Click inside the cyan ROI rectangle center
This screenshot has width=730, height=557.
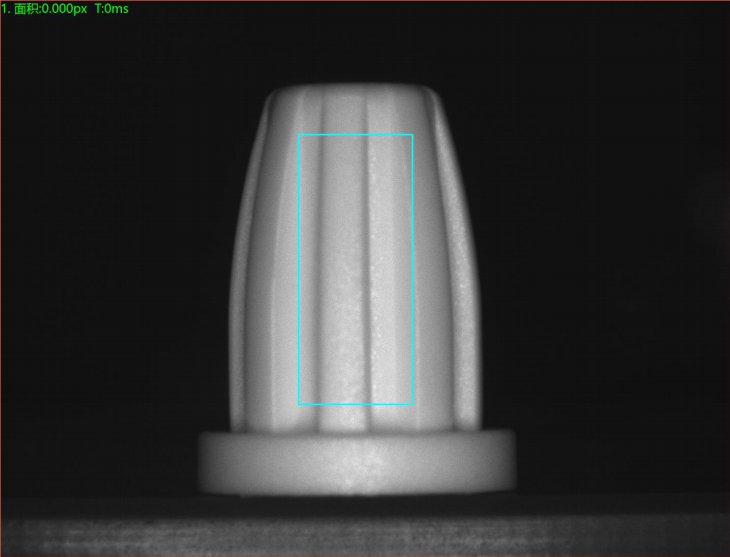point(355,270)
